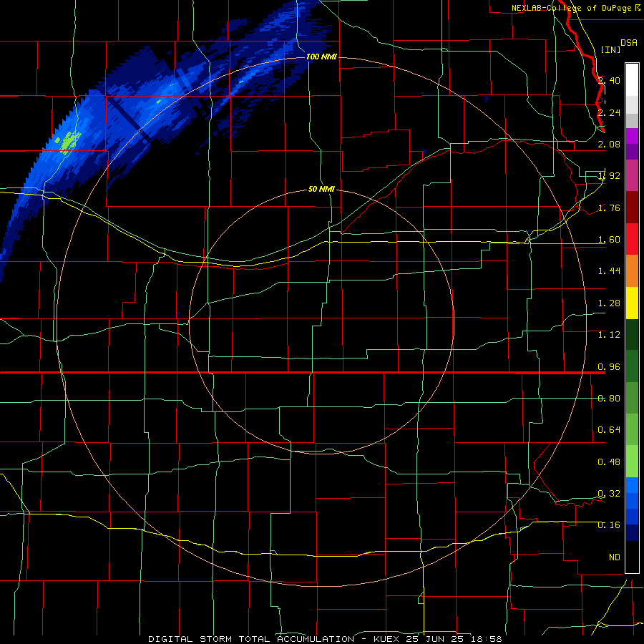The width and height of the screenshot is (644, 644).
Task: Click the 1.28 legend value
Action: (x=609, y=303)
